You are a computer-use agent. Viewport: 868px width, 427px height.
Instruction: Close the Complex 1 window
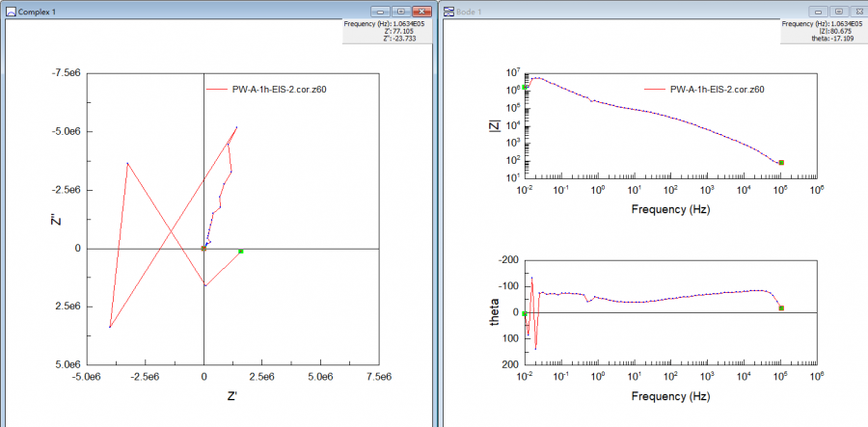click(420, 11)
